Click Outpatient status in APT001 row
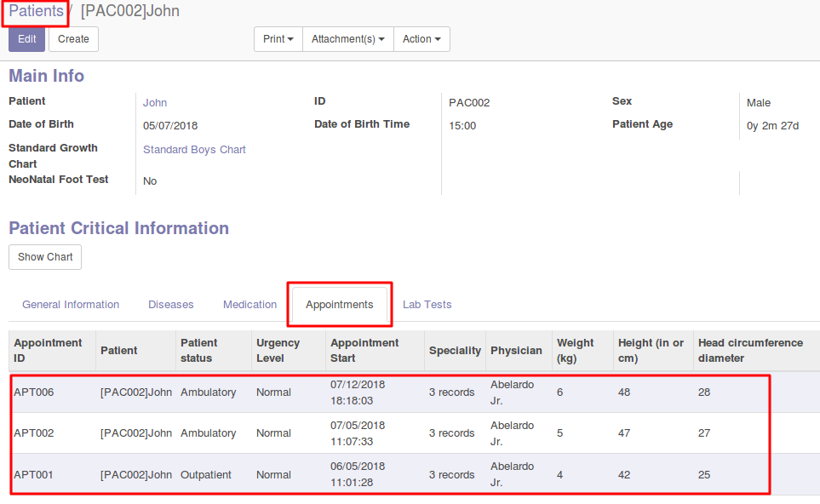 206,475
